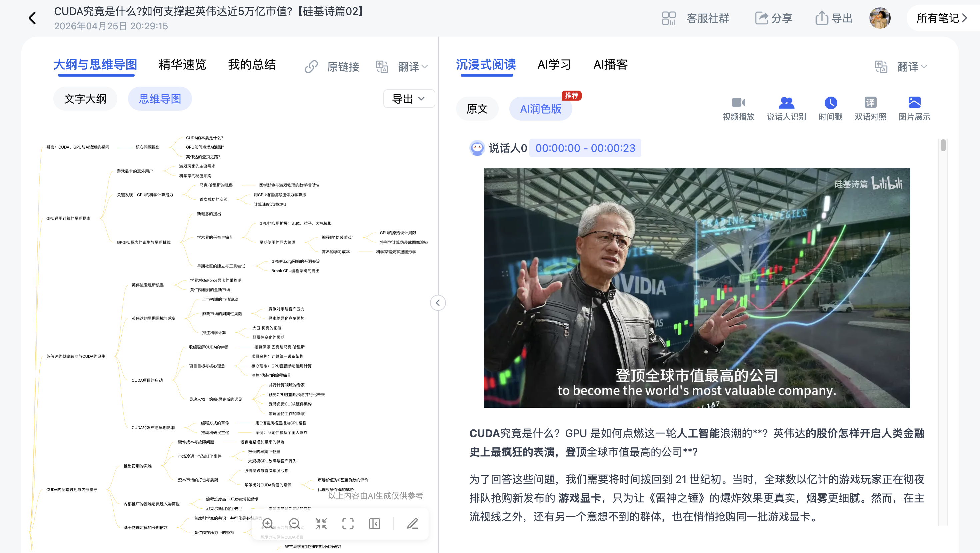Image resolution: width=980 pixels, height=553 pixels.
Task: Click node 学术界的兴奋与痛苦
Action: point(215,237)
